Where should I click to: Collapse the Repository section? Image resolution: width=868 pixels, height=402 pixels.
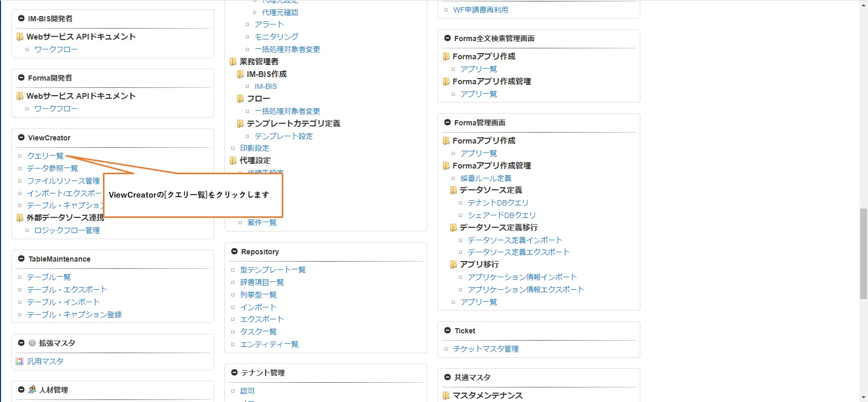(234, 252)
